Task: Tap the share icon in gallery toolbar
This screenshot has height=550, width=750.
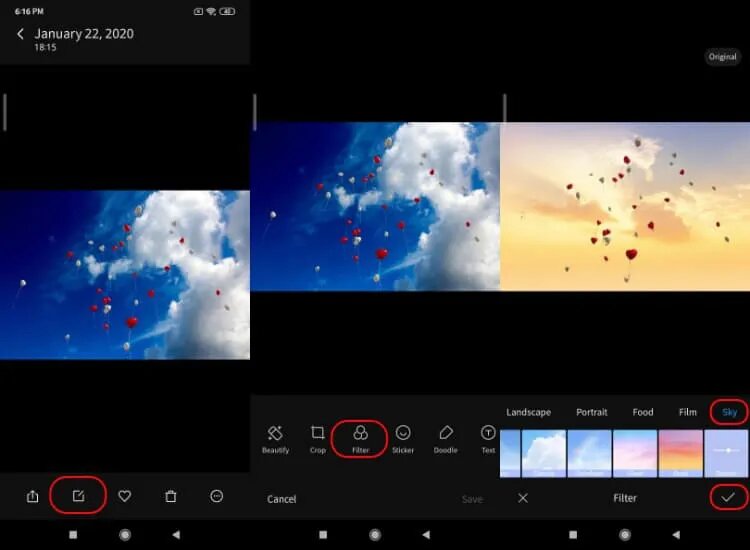Action: click(x=33, y=496)
